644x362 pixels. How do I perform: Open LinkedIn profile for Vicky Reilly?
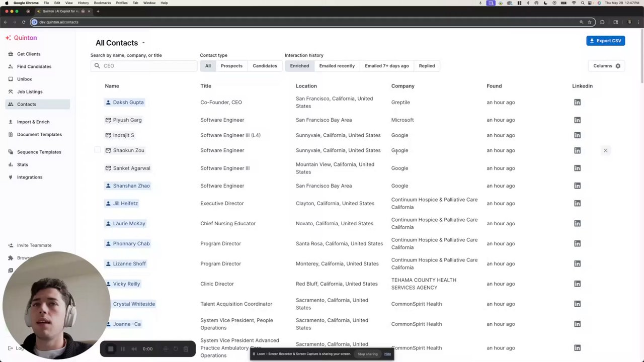(577, 284)
